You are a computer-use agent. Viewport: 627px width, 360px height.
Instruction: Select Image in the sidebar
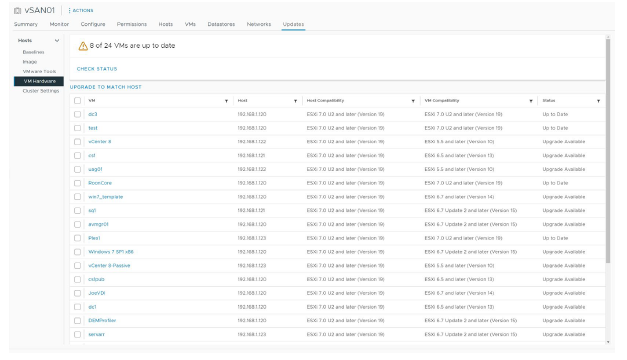click(30, 62)
